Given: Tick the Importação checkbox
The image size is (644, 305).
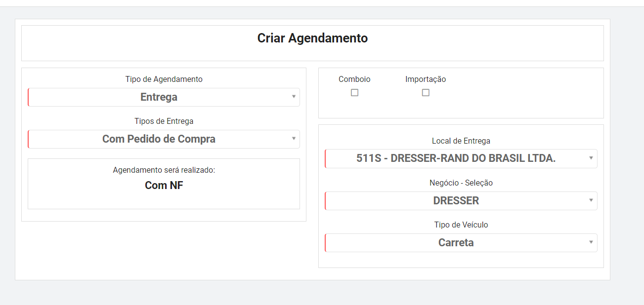Looking at the screenshot, I should (426, 93).
